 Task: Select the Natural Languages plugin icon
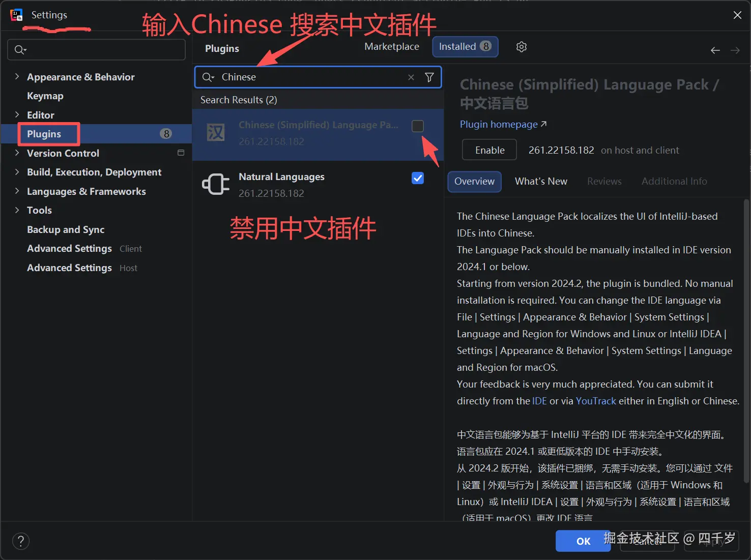[x=215, y=184]
